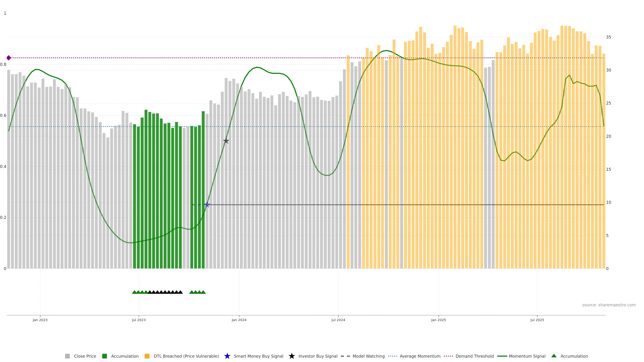
Task: Toggle the DTL Breached legend entry
Action: click(186, 356)
